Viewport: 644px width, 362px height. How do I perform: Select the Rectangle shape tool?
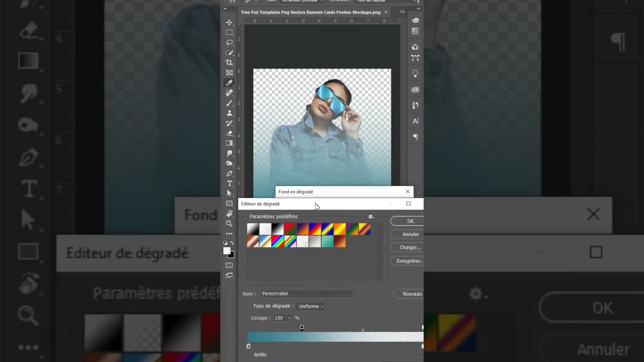pyautogui.click(x=229, y=204)
